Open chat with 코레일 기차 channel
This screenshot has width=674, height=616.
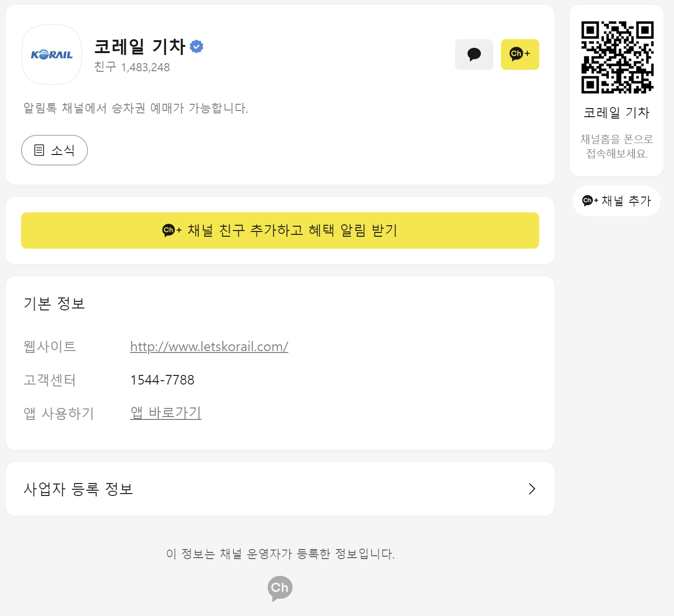coord(474,55)
